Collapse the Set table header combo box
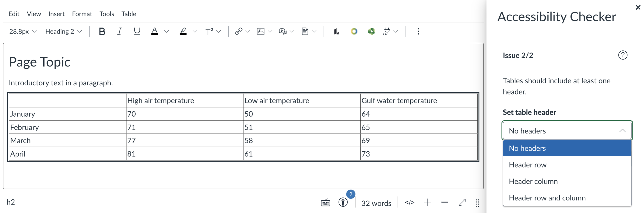 click(567, 131)
